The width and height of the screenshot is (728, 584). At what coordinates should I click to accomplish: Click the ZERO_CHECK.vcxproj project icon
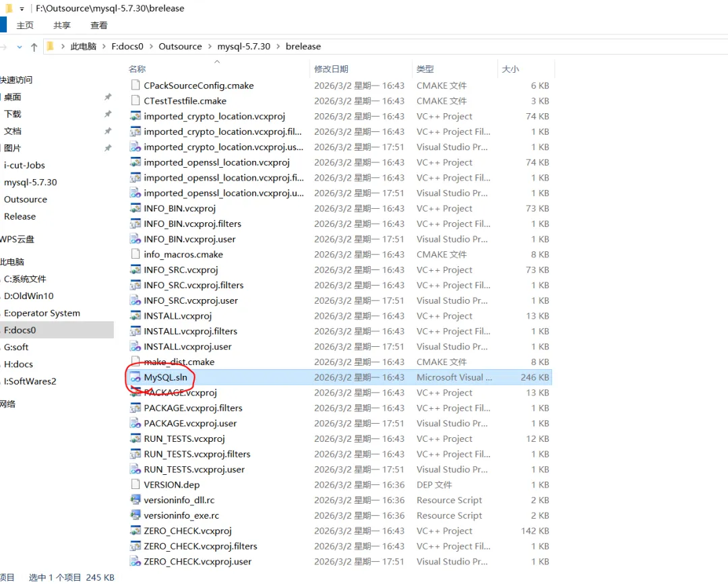coord(135,530)
